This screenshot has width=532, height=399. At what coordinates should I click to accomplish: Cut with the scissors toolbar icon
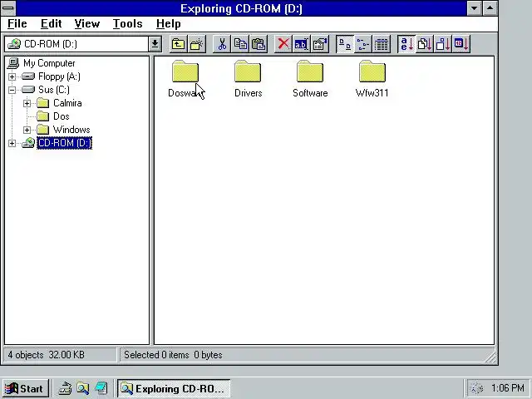pyautogui.click(x=222, y=44)
